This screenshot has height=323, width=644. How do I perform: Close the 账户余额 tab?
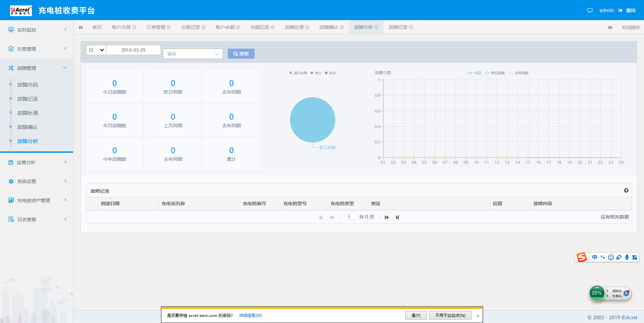pyautogui.click(x=238, y=27)
